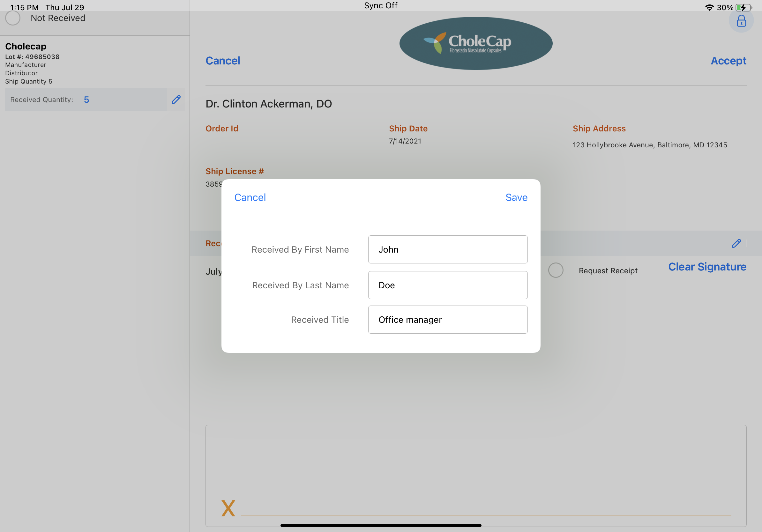Cancel the order form

tap(223, 61)
